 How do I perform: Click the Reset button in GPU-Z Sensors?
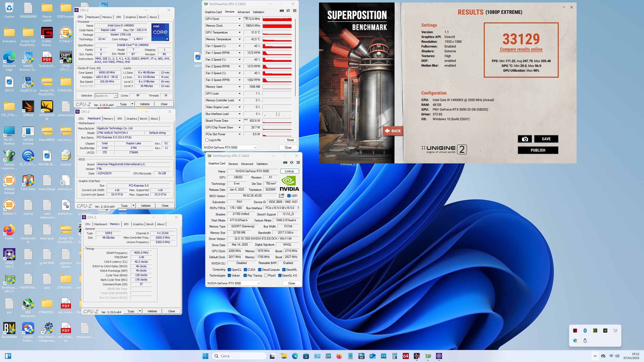coord(290,140)
